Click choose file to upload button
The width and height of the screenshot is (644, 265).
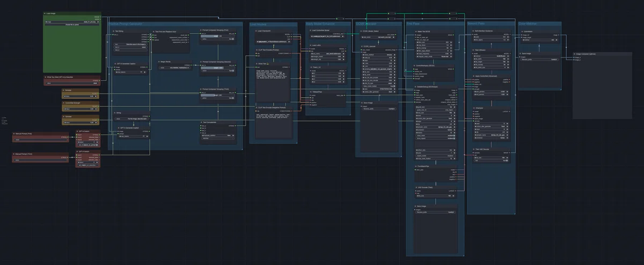[72, 25]
